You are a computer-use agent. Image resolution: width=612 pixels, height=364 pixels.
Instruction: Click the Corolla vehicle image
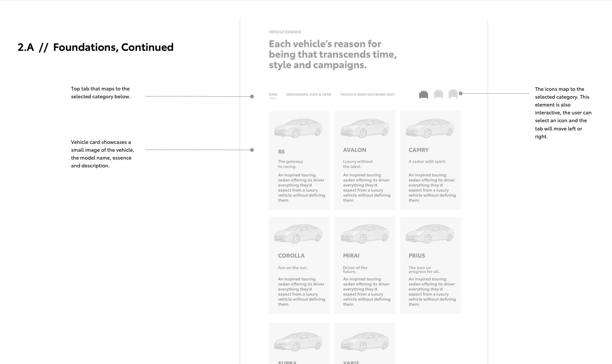pos(298,234)
